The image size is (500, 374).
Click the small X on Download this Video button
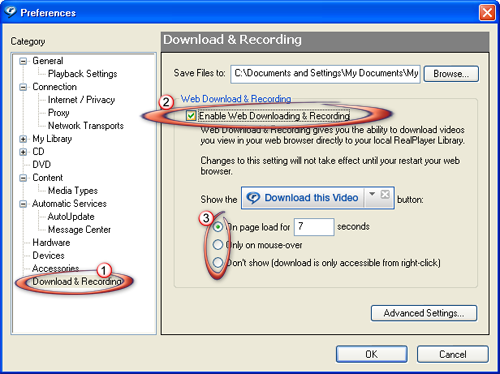(x=385, y=194)
